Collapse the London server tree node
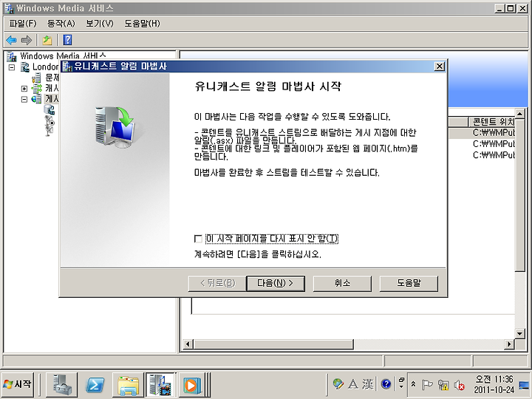 pos(12,67)
